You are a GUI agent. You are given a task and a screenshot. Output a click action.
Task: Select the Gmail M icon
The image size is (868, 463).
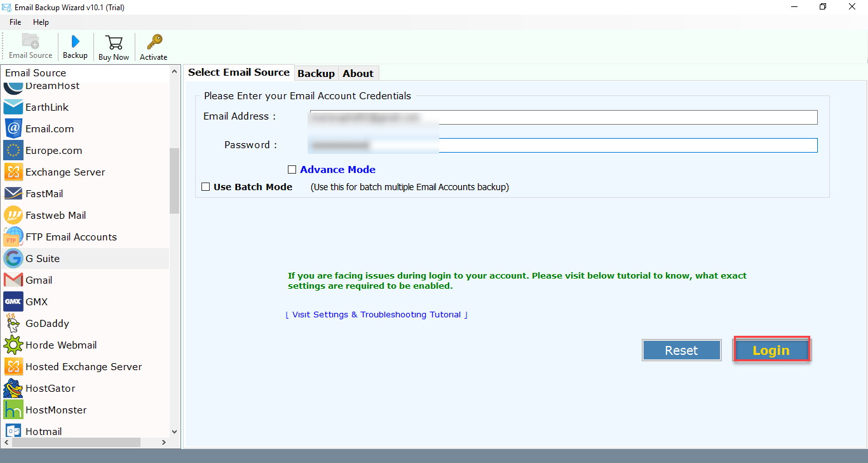[13, 280]
